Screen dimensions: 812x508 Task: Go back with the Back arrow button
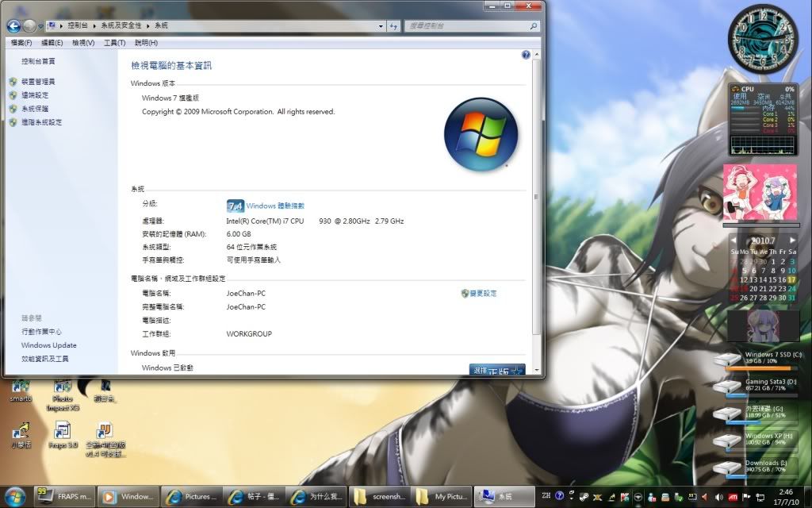pos(13,25)
